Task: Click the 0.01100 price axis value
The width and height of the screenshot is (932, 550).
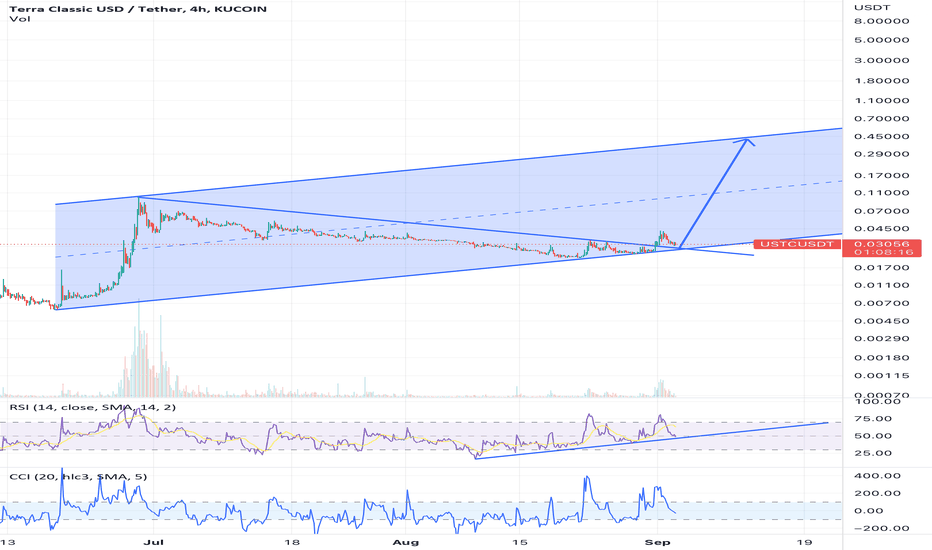Action: pyautogui.click(x=881, y=285)
